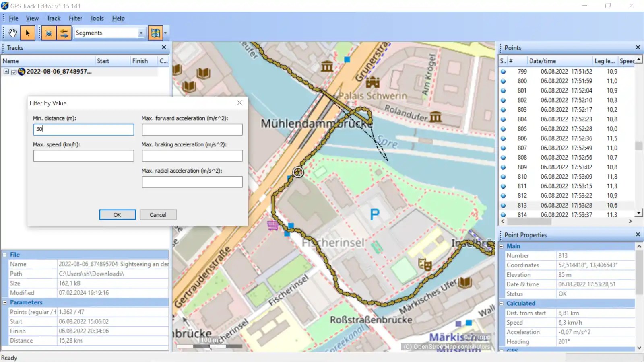Click the Points list scroll-down arrow
This screenshot has width=644, height=362.
(638, 213)
